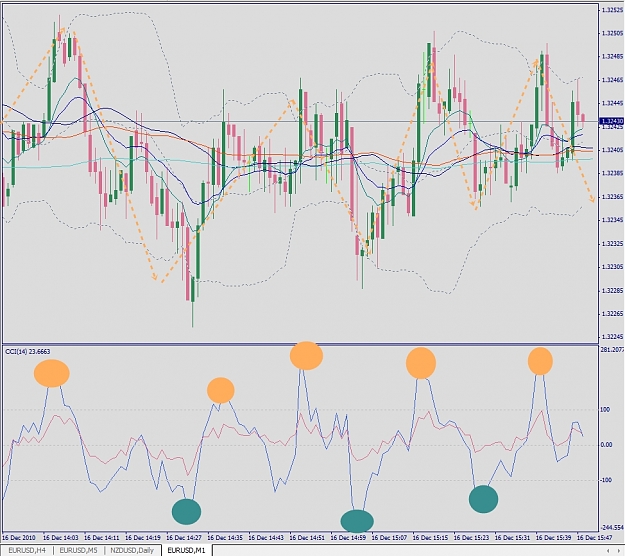Click the 16 Dec 15:47 time label
625x556 pixels.
click(x=594, y=538)
